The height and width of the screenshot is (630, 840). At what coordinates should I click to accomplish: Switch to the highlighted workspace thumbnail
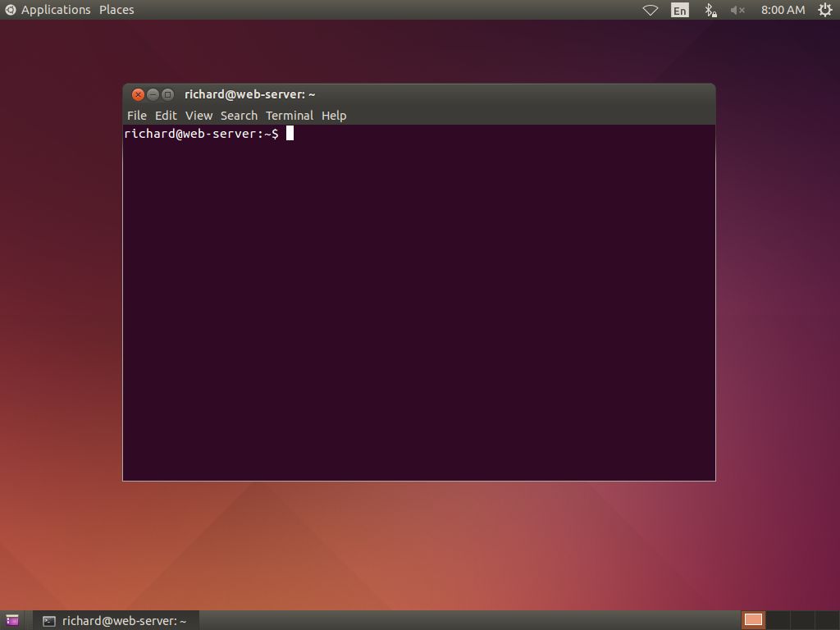tap(753, 620)
